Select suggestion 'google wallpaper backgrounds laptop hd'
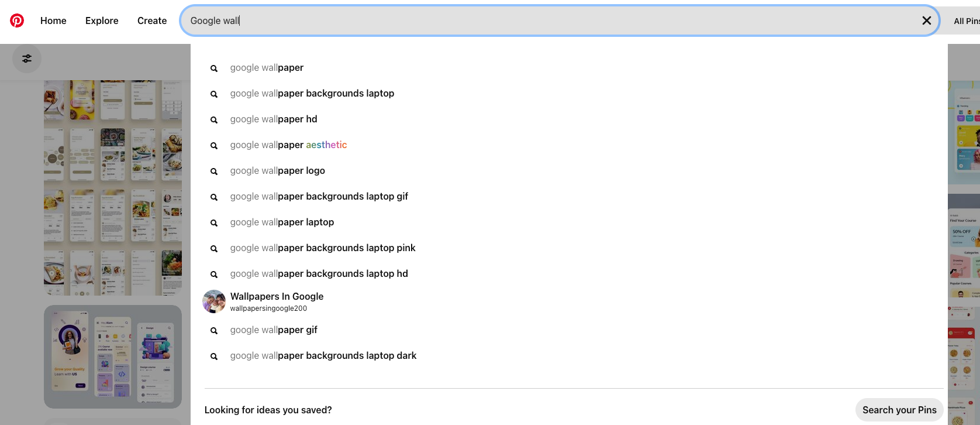Image resolution: width=980 pixels, height=425 pixels. (x=319, y=274)
